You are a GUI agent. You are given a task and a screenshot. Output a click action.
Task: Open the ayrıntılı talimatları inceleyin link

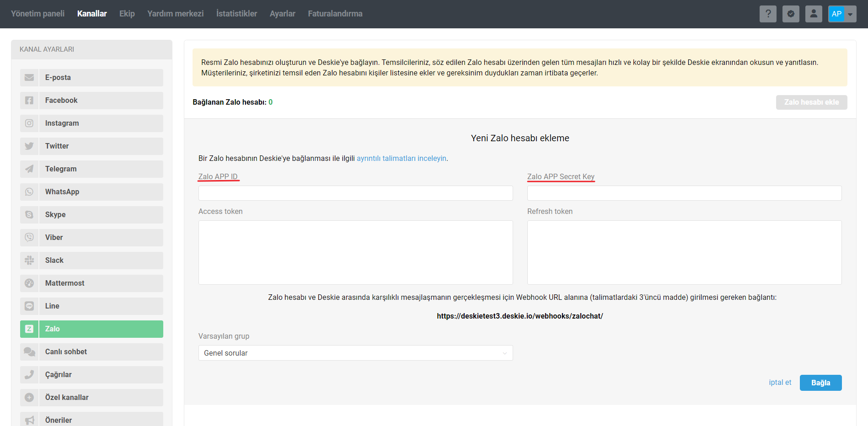tap(402, 159)
